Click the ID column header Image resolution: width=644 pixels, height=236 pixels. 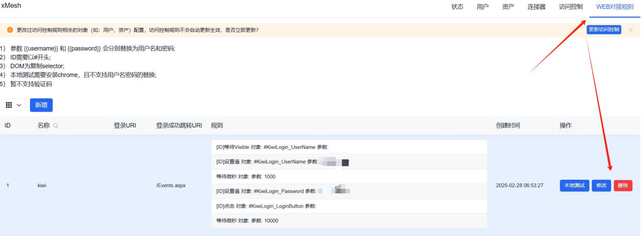pos(8,126)
